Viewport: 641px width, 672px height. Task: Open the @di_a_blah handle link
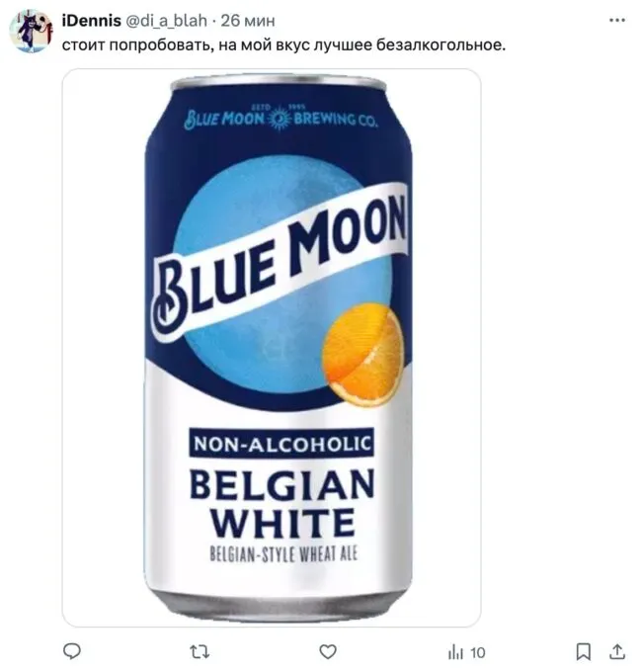166,21
